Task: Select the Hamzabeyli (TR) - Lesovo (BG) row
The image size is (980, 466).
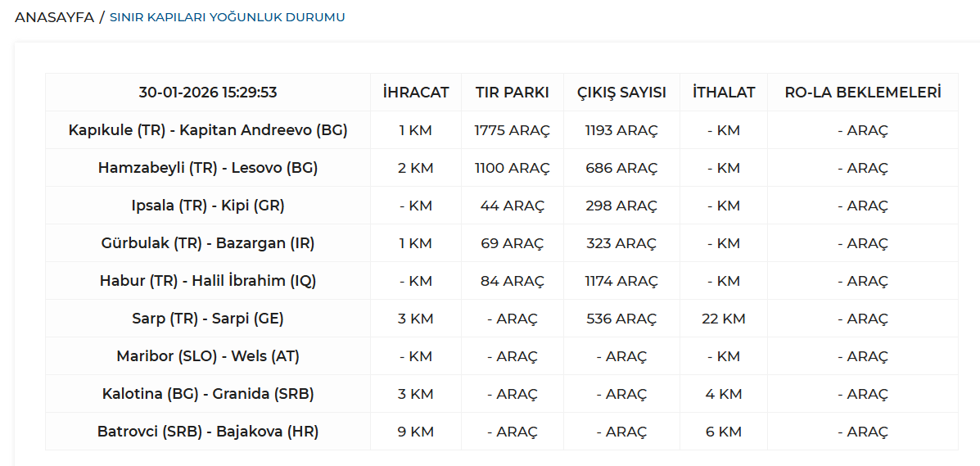Action: coord(208,168)
